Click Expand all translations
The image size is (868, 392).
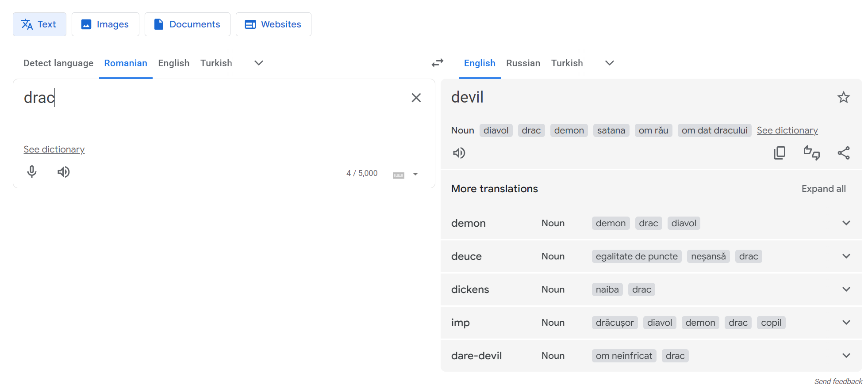click(x=824, y=189)
